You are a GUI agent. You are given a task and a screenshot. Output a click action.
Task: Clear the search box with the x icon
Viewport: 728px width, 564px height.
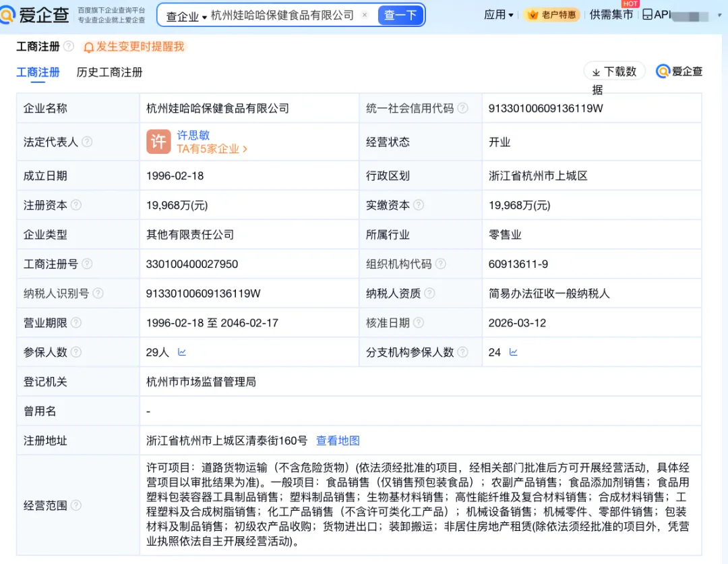pyautogui.click(x=365, y=15)
